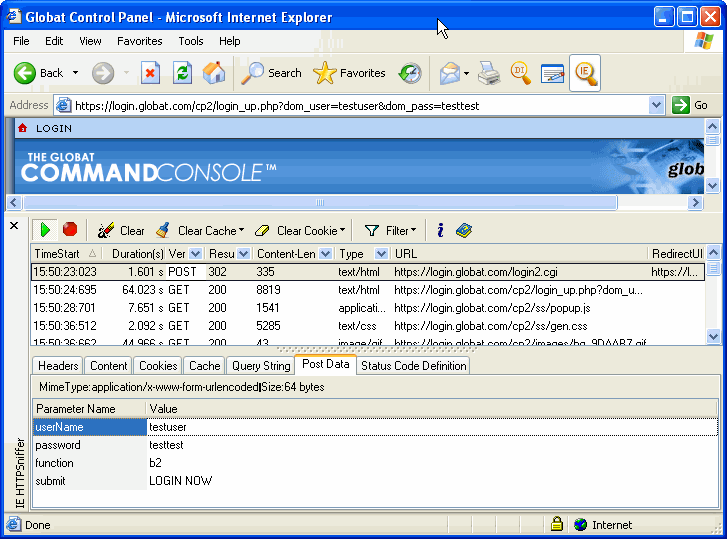
Task: Stop page loading with the red X icon
Action: (150, 73)
